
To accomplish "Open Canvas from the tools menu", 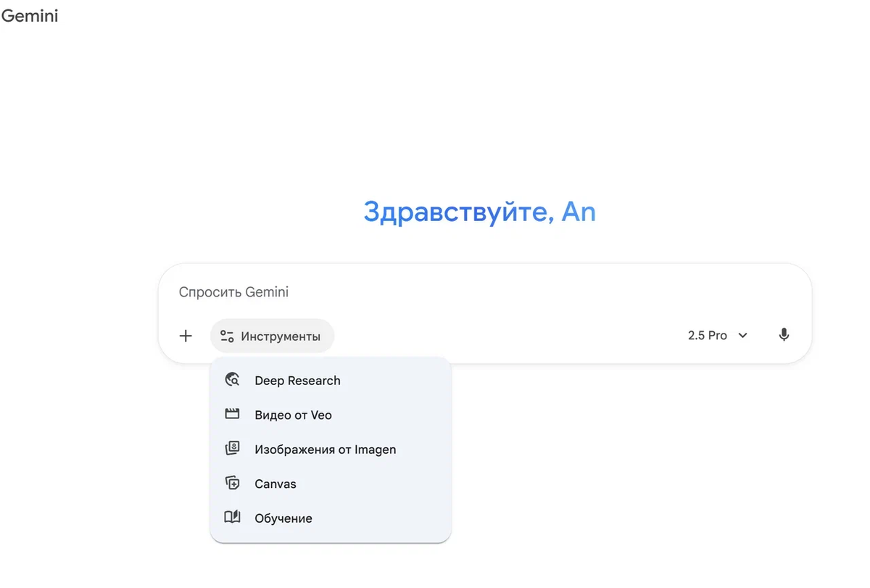I will click(275, 483).
